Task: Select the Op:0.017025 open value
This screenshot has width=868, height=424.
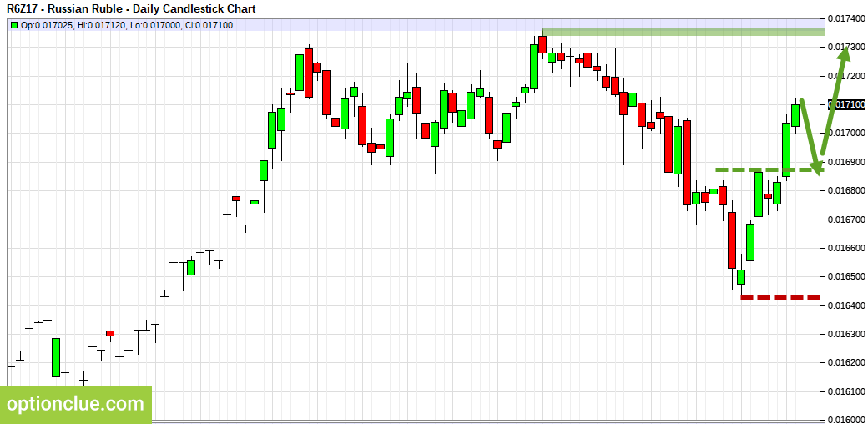Action: (x=47, y=25)
